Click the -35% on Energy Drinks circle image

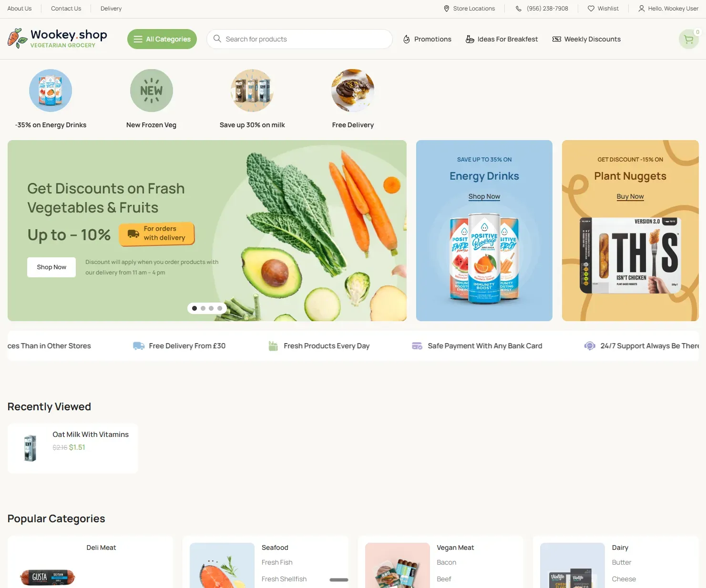[51, 91]
